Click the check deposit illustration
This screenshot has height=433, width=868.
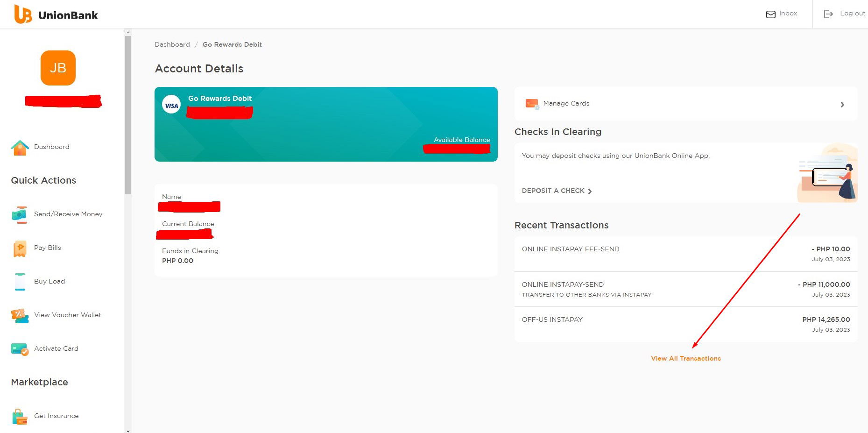pyautogui.click(x=827, y=173)
